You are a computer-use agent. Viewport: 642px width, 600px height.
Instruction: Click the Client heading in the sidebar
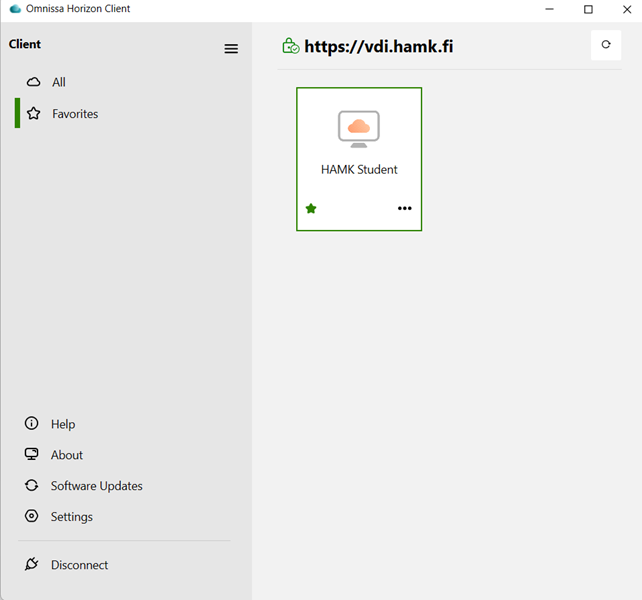click(25, 44)
